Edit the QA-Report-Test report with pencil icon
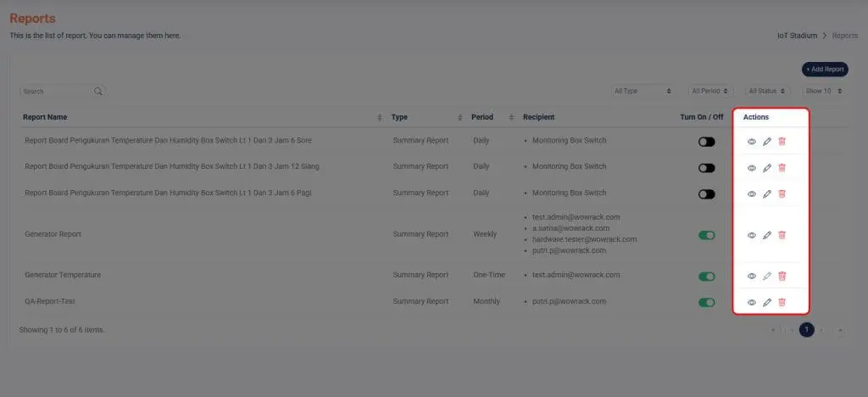The image size is (868, 397). [766, 302]
